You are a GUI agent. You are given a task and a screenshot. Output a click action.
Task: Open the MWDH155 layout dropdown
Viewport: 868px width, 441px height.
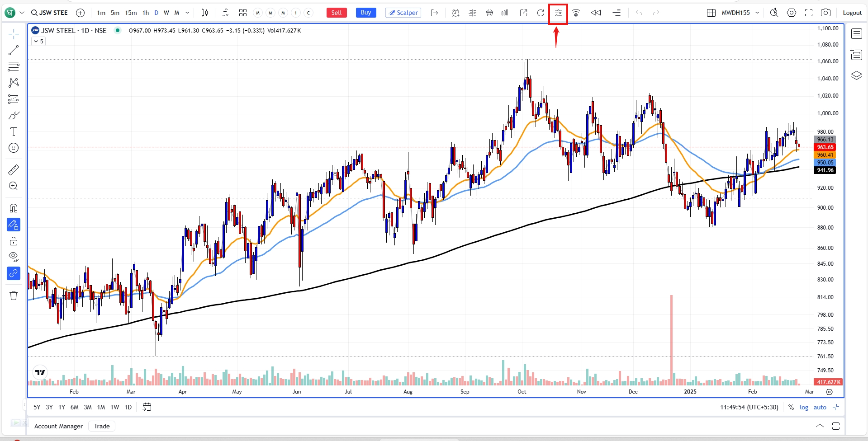coord(740,13)
